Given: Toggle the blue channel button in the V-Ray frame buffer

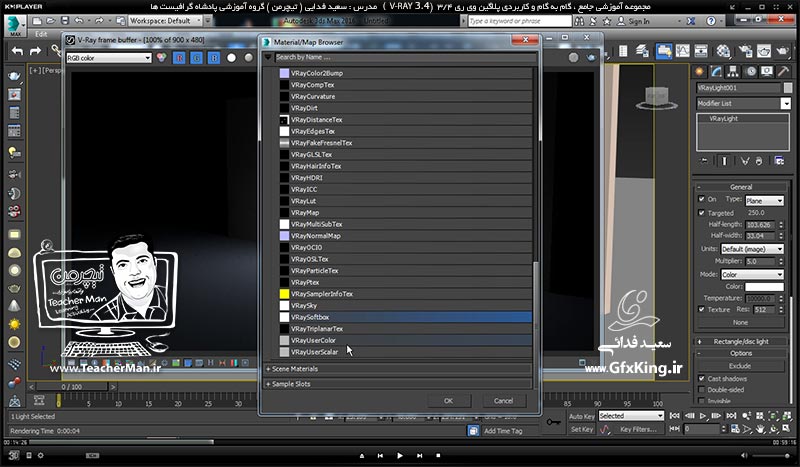Looking at the screenshot, I should [x=214, y=58].
